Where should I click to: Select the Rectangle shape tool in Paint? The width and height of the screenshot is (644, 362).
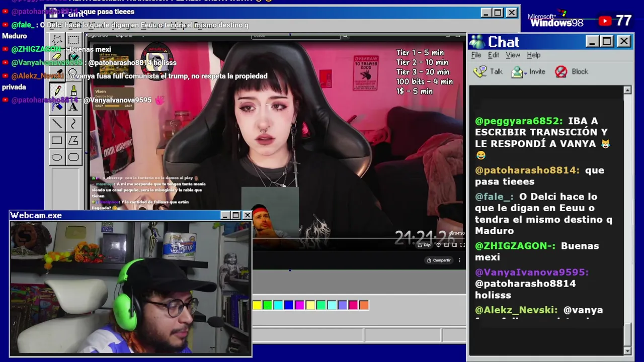(x=57, y=141)
